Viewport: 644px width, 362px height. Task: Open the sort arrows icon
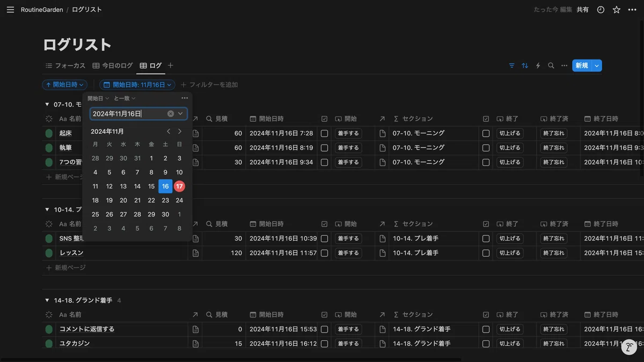[525, 66]
